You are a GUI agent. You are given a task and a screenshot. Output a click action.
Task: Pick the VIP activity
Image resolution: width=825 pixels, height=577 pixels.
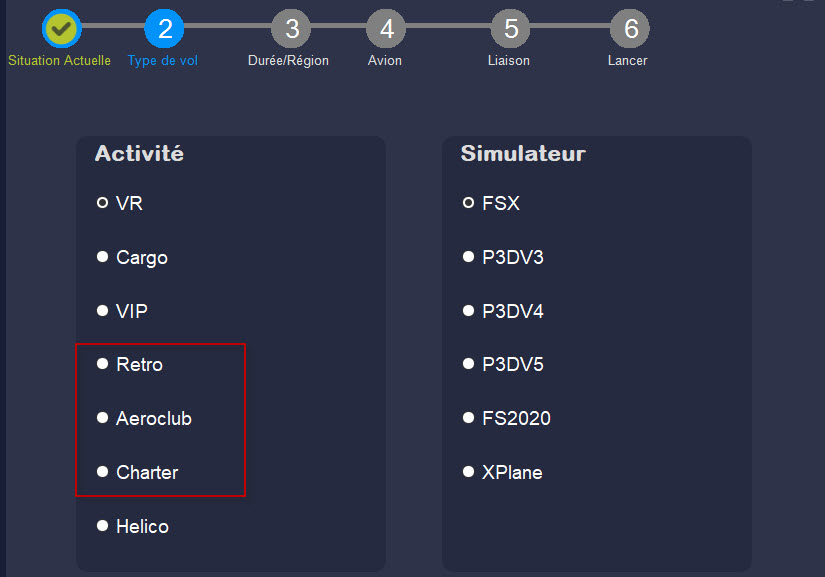[x=122, y=311]
